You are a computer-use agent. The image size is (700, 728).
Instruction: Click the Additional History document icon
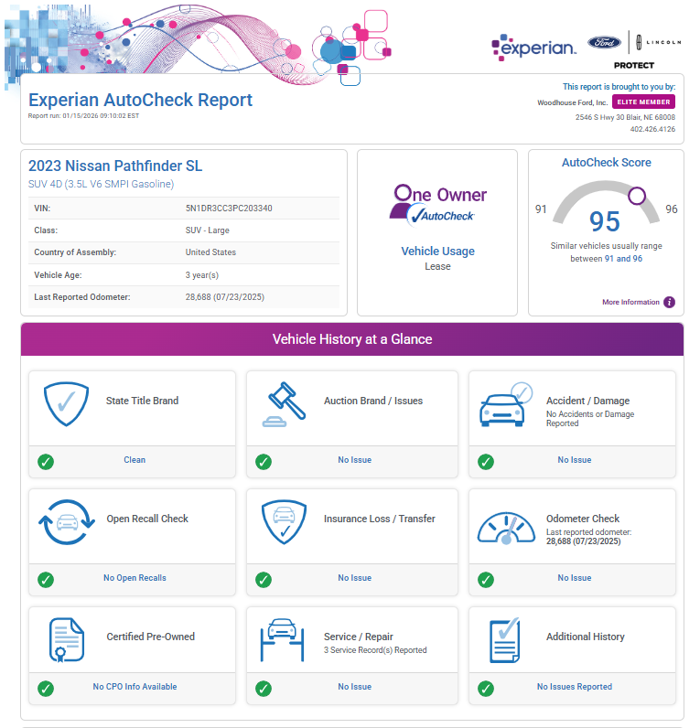505,640
